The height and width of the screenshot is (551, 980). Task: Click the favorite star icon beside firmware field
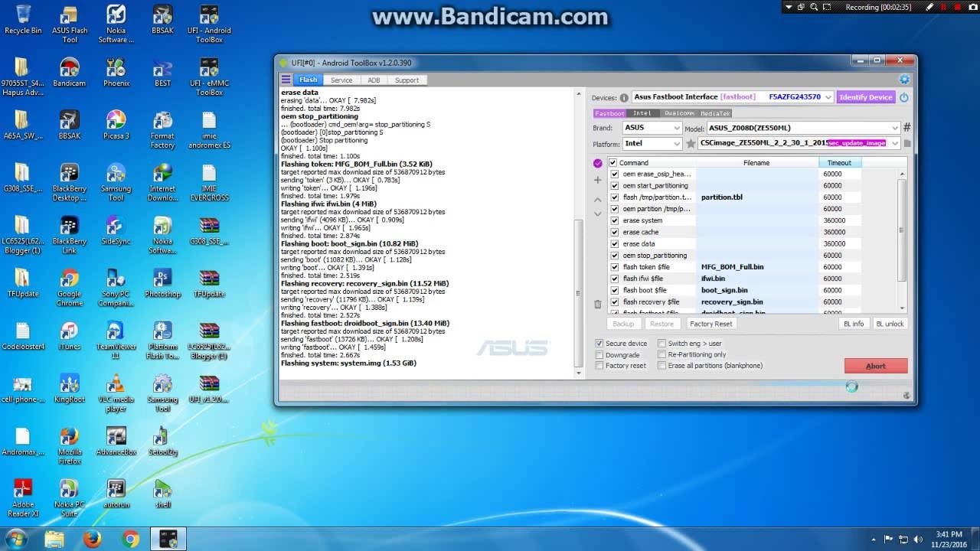tap(691, 143)
